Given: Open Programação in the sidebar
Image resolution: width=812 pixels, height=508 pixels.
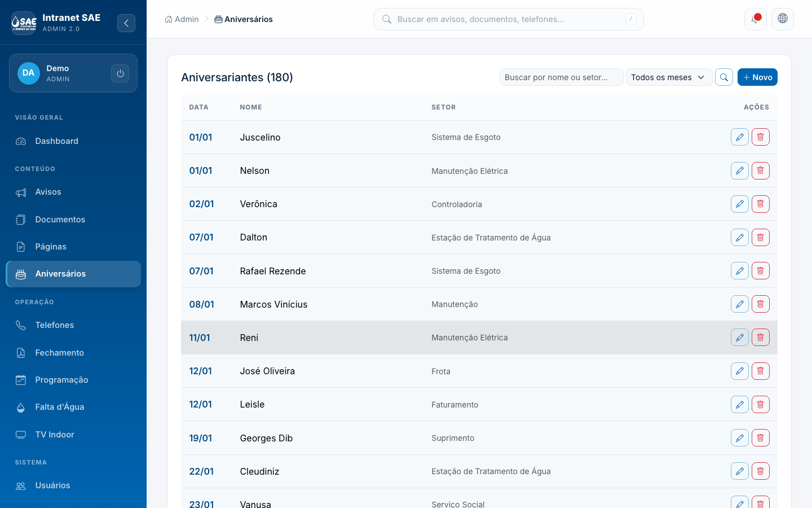Looking at the screenshot, I should click(73, 380).
